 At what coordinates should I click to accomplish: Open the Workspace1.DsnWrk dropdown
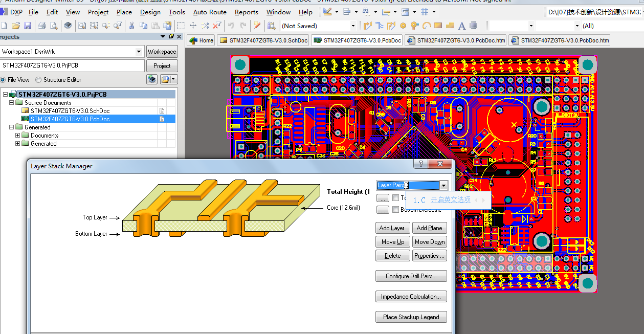(x=139, y=52)
